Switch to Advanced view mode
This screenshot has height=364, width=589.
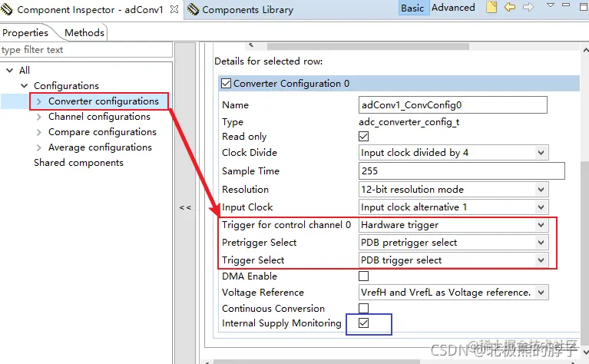(x=453, y=8)
